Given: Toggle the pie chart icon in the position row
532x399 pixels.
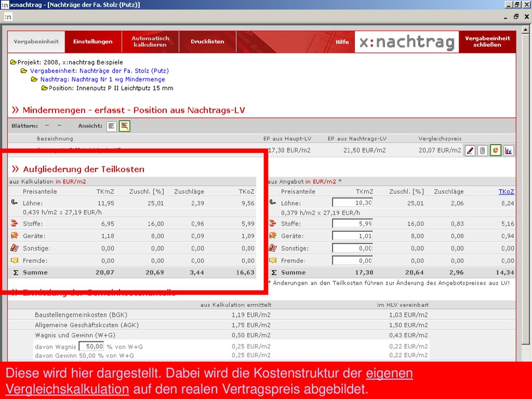Looking at the screenshot, I should click(x=495, y=151).
